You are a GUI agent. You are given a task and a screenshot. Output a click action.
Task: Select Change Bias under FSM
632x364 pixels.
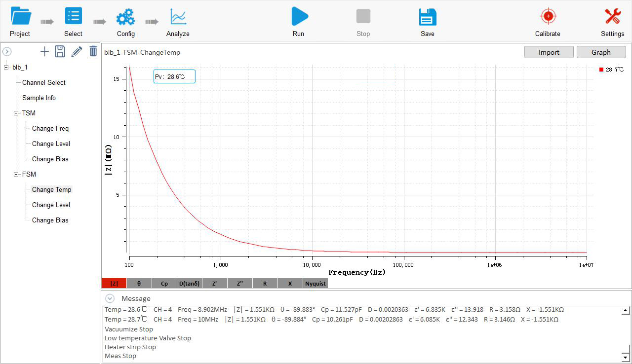click(50, 220)
